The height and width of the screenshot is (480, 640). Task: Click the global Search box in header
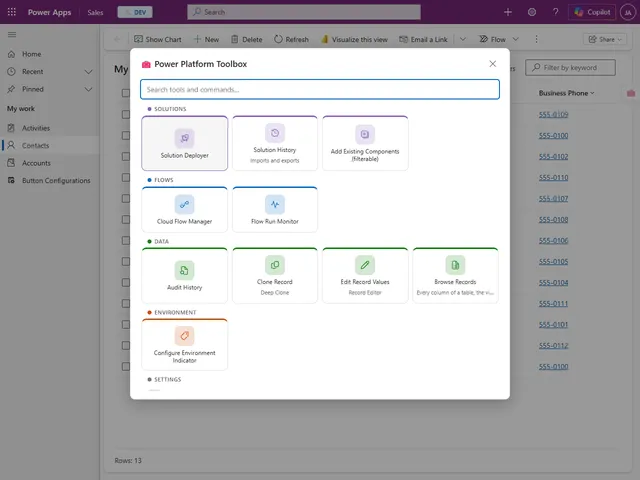click(x=304, y=12)
